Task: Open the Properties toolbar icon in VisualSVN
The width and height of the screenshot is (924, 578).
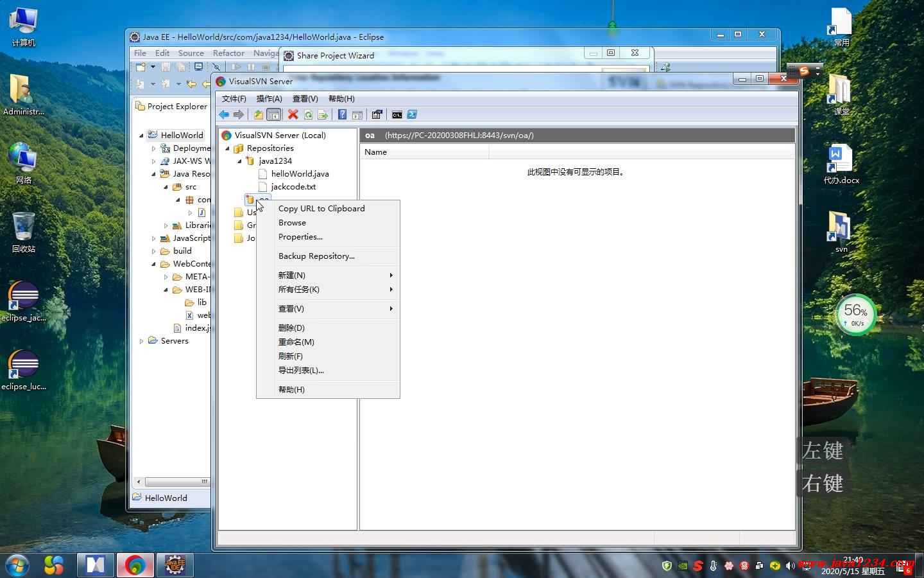Action: pyautogui.click(x=377, y=114)
